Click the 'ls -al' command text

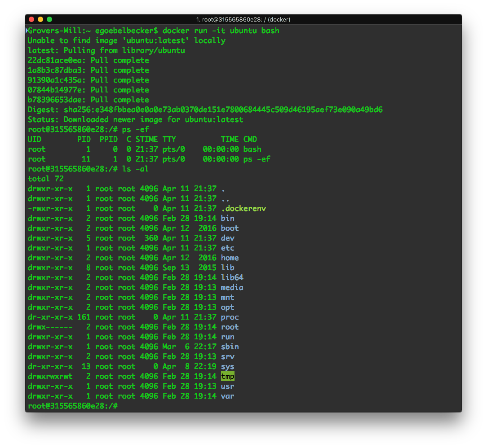(135, 169)
